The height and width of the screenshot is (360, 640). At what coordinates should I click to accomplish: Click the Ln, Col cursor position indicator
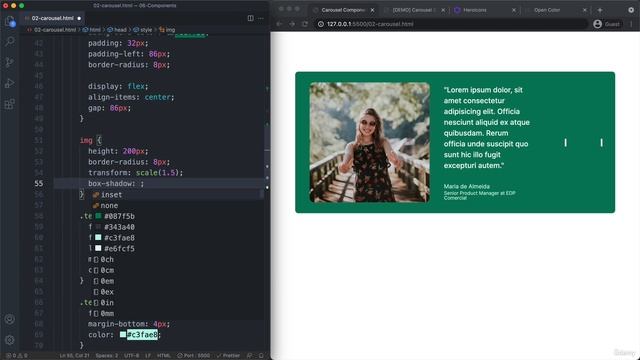click(x=75, y=356)
